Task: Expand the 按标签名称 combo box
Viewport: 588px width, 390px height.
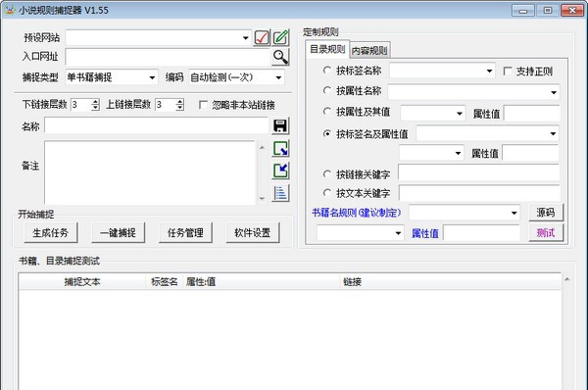Action: [489, 71]
